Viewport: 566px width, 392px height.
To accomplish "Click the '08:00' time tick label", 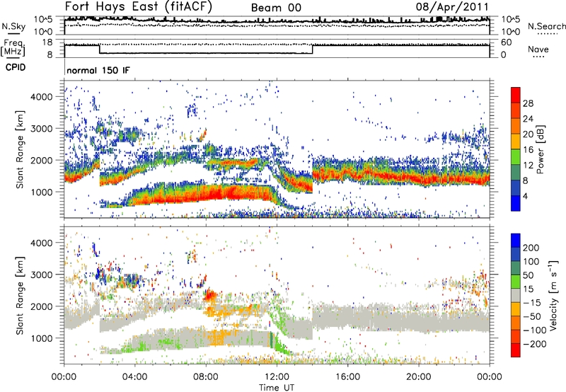I will (x=206, y=377).
